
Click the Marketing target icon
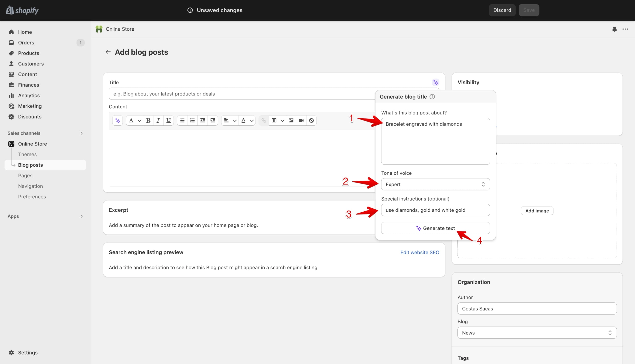click(x=11, y=106)
